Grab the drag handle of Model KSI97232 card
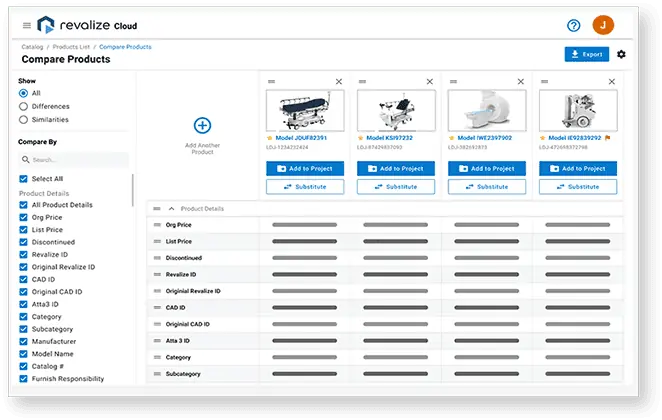Image resolution: width=662 pixels, height=420 pixels. tap(362, 81)
